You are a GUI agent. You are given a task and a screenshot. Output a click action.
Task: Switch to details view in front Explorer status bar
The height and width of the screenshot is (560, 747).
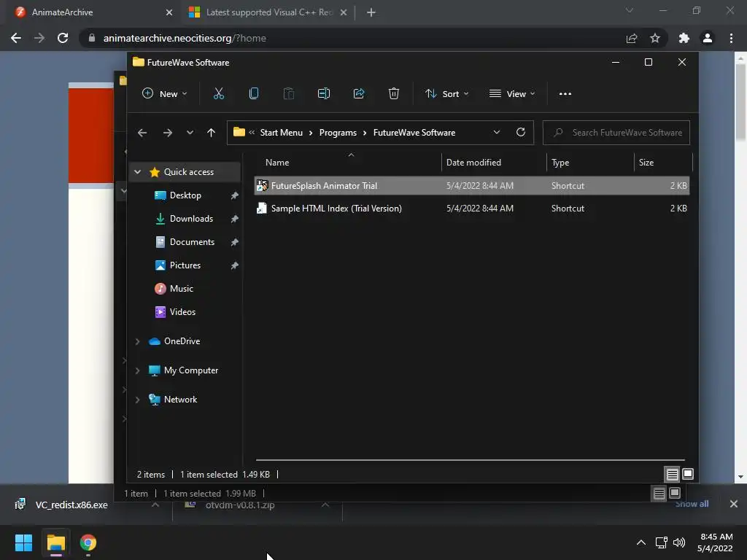[672, 474]
